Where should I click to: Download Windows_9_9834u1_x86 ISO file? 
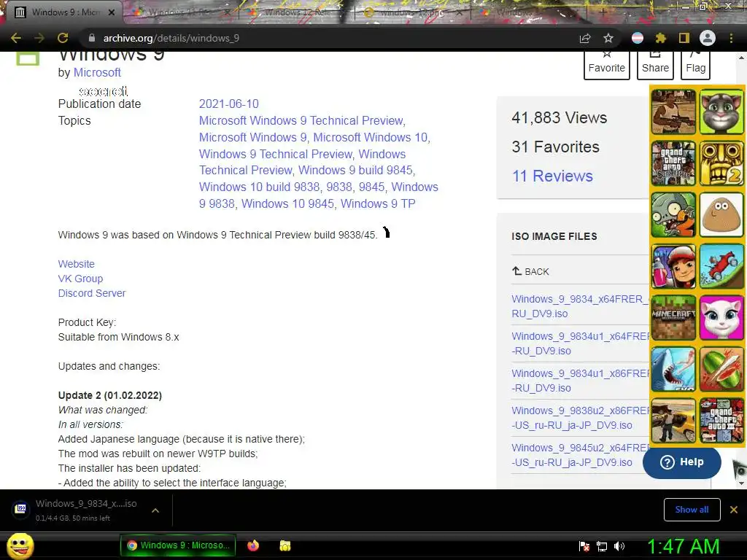[580, 381]
